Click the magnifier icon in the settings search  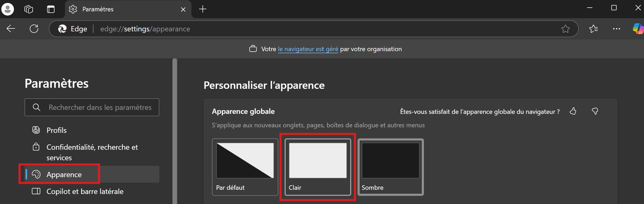pyautogui.click(x=37, y=107)
